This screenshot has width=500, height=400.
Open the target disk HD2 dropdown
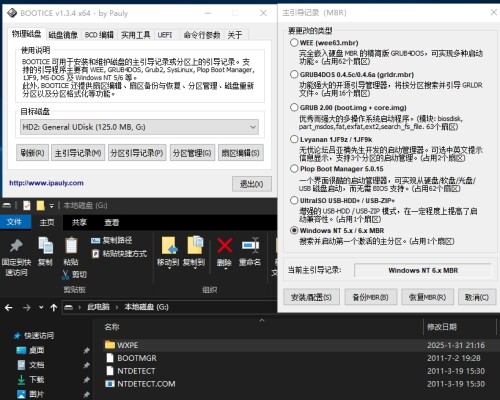pyautogui.click(x=139, y=127)
